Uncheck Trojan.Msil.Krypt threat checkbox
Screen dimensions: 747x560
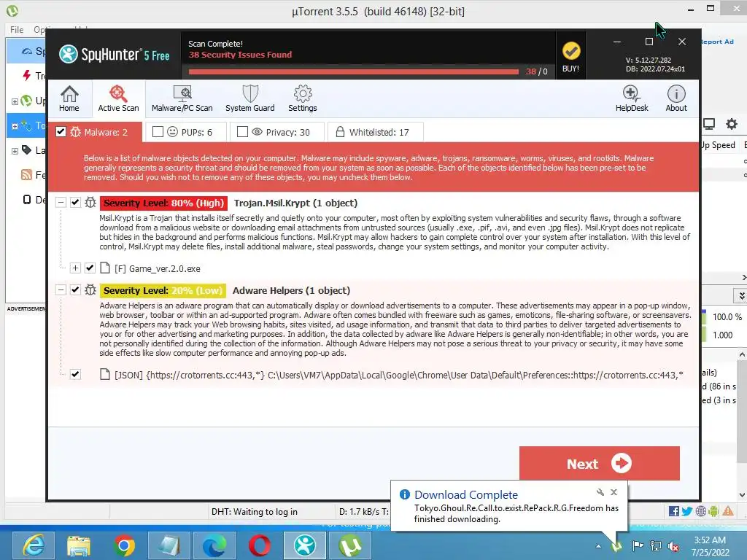[75, 203]
